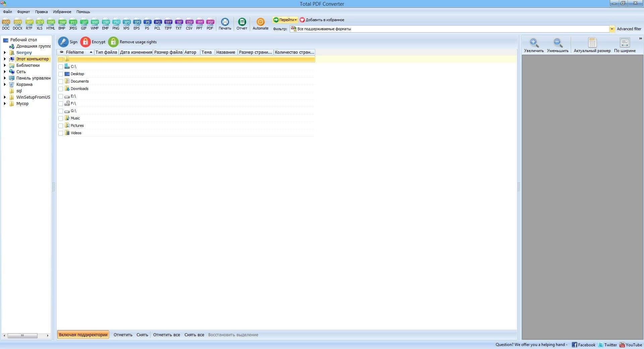Expand the Этот компьютер node
Viewport: 644px width, 349px height.
click(5, 59)
